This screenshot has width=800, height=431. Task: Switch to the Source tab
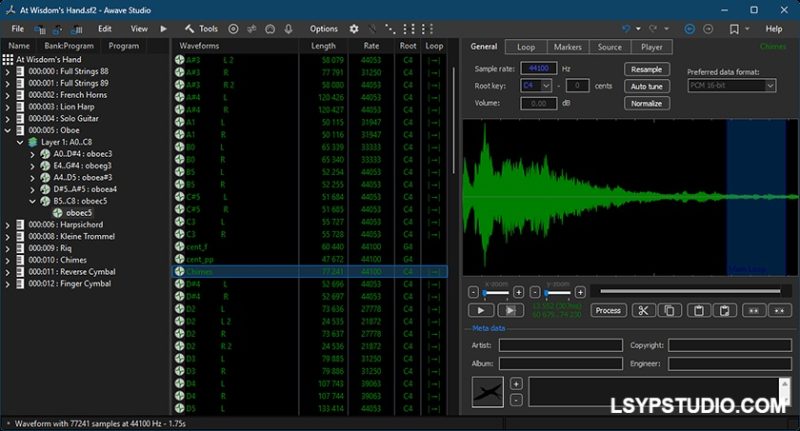[x=610, y=47]
